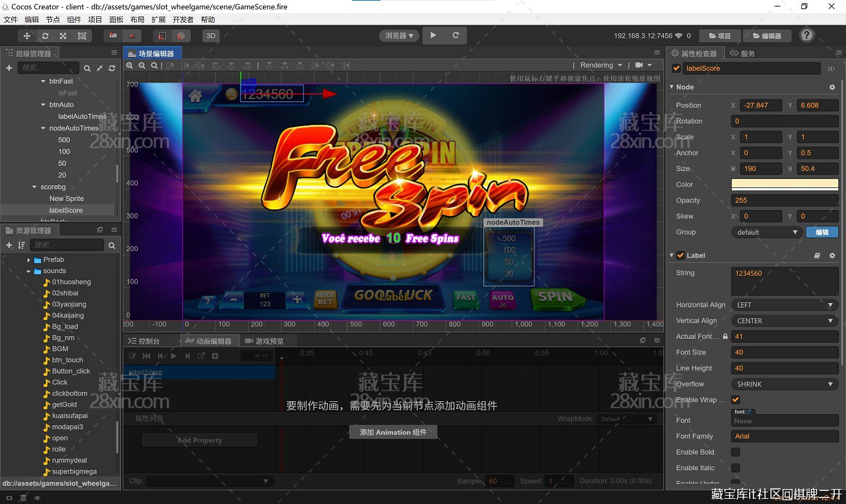Viewport: 846px width, 504px height.
Task: Open the Color swatch picker
Action: click(784, 185)
